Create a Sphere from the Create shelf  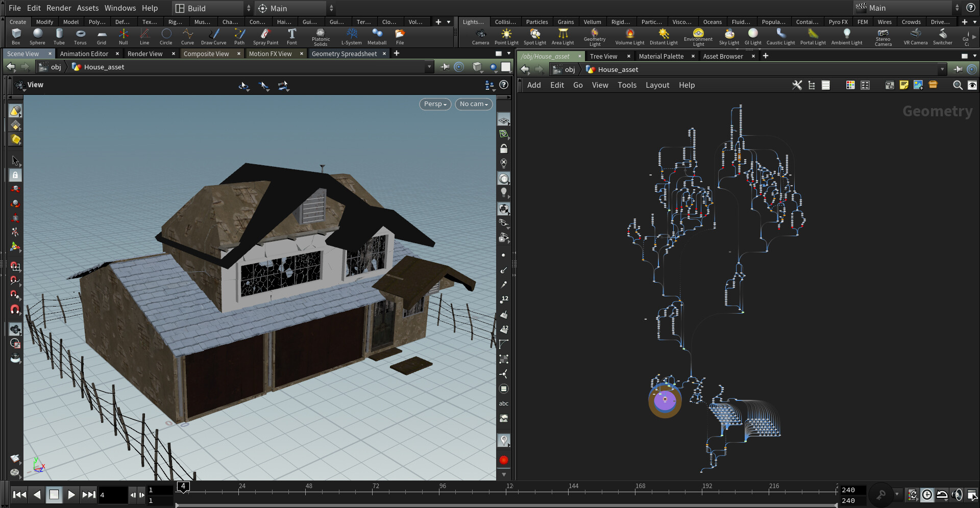pyautogui.click(x=37, y=36)
